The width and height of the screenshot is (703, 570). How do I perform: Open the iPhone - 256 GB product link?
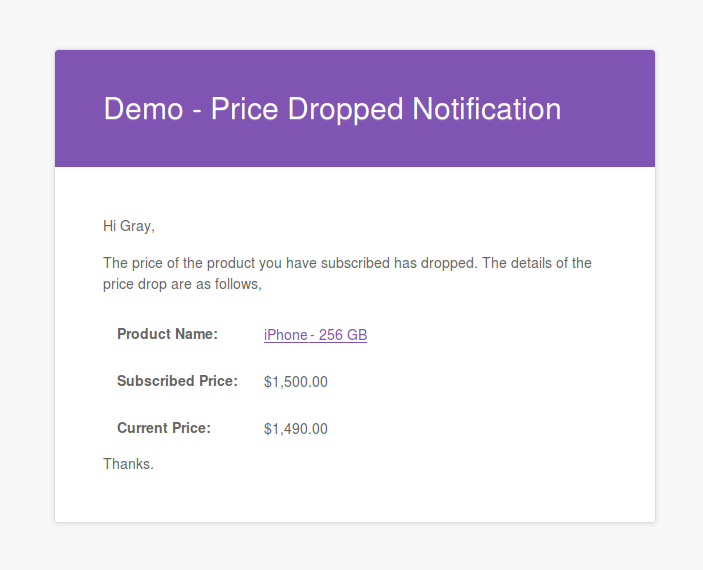315,335
